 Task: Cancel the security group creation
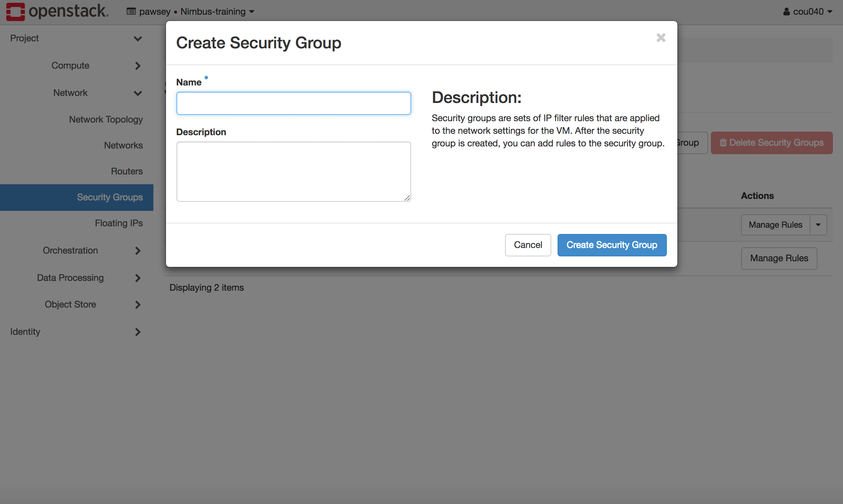tap(528, 245)
